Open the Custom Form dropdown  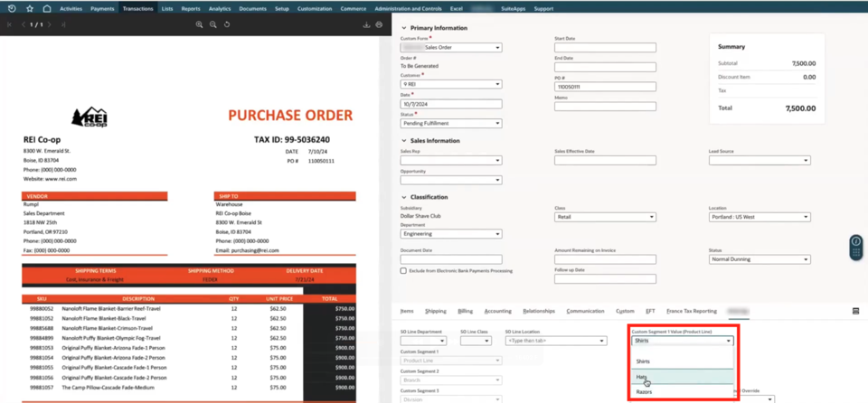pos(451,48)
